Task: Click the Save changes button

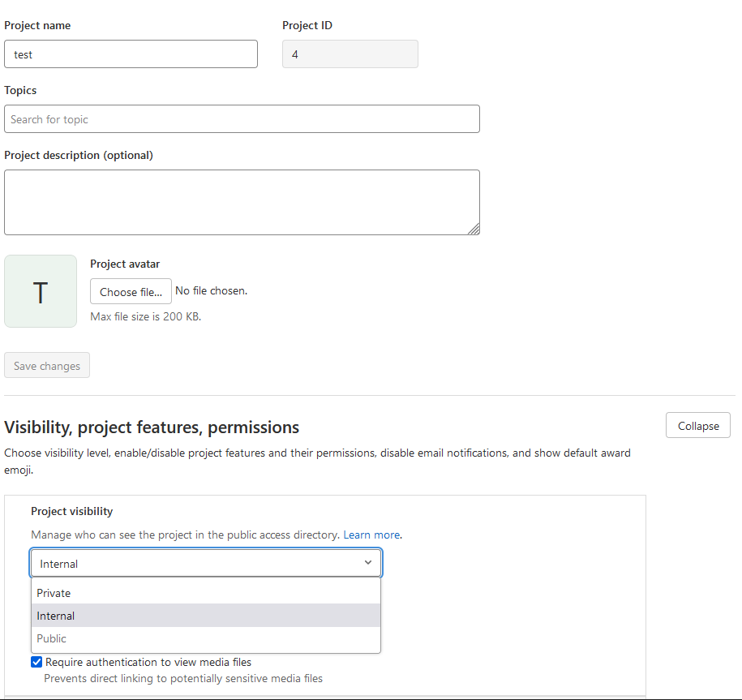Action: tap(47, 365)
